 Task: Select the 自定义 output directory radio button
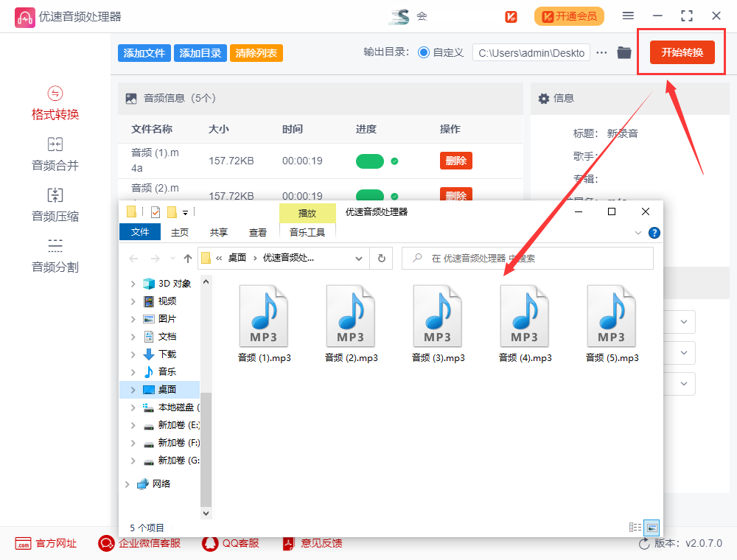(424, 52)
